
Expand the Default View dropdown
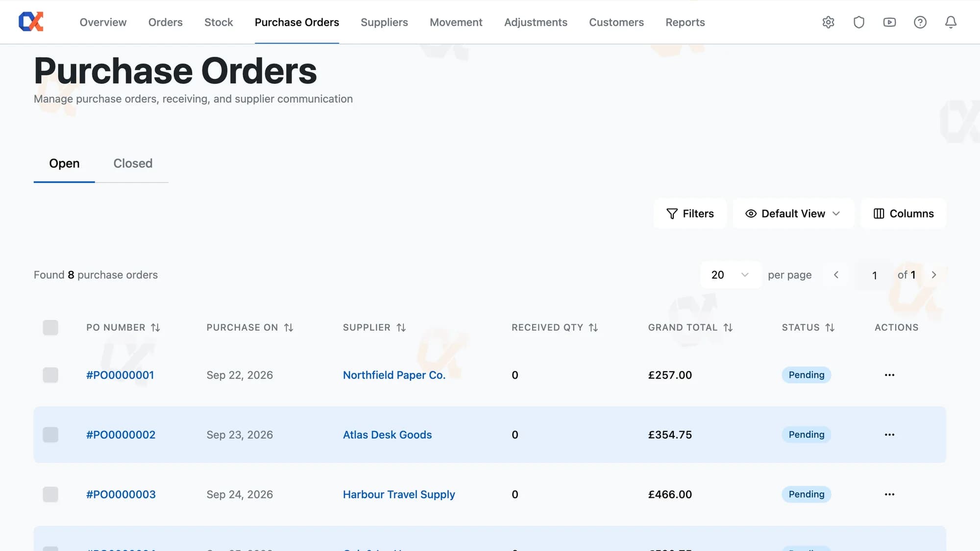coord(793,214)
